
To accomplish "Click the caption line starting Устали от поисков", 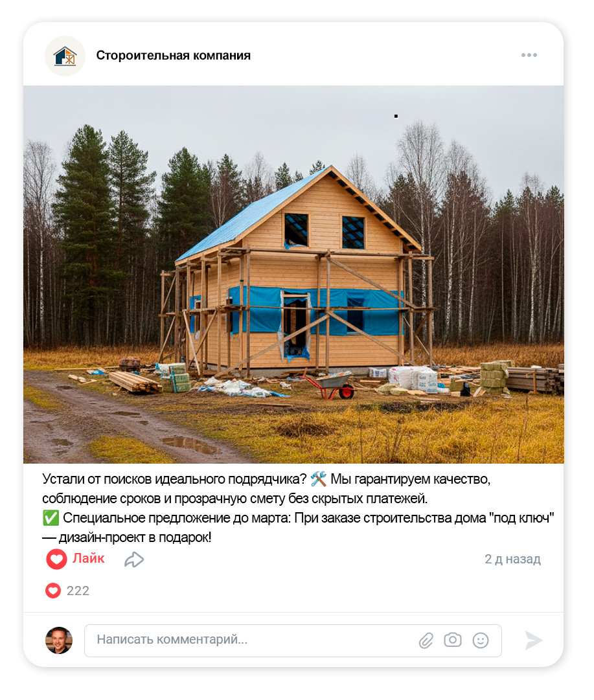I will (266, 479).
